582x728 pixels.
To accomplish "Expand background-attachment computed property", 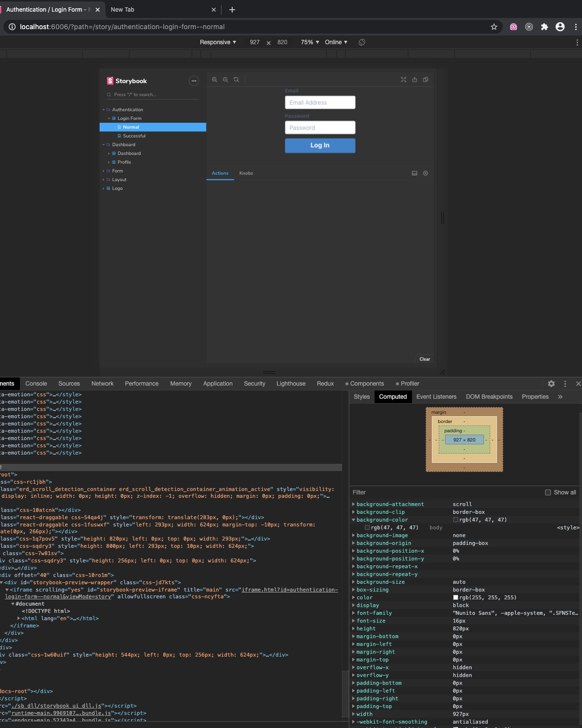I will pyautogui.click(x=353, y=504).
